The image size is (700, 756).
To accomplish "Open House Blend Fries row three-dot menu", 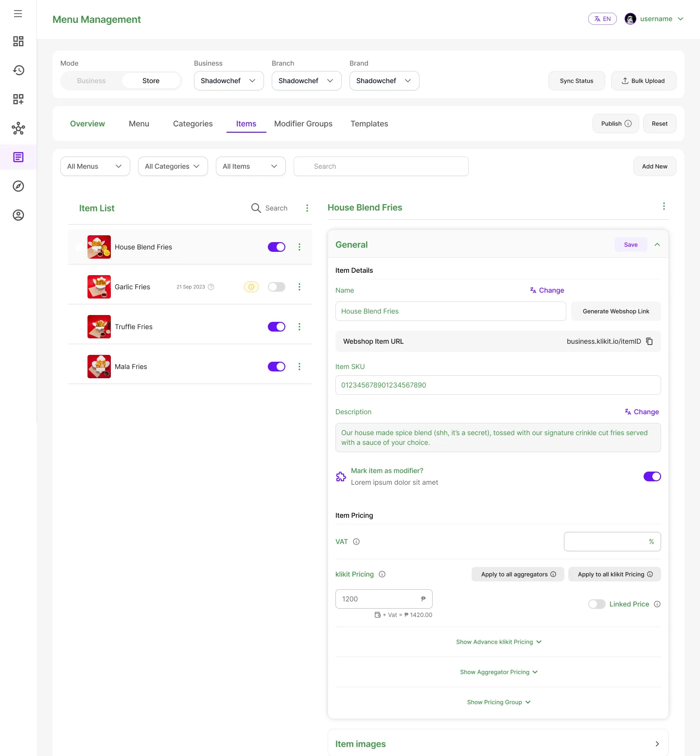I will click(299, 247).
